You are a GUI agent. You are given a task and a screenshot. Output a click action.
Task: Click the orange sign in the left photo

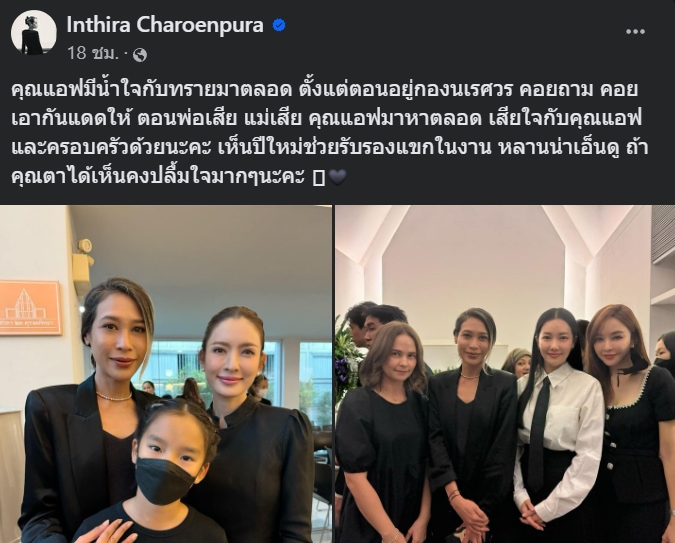point(30,307)
